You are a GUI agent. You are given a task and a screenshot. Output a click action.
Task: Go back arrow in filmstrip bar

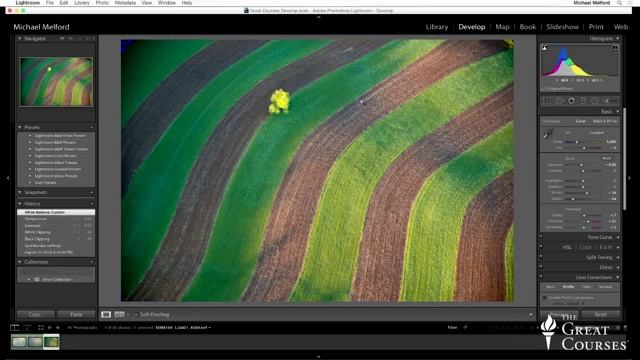[x=49, y=327]
